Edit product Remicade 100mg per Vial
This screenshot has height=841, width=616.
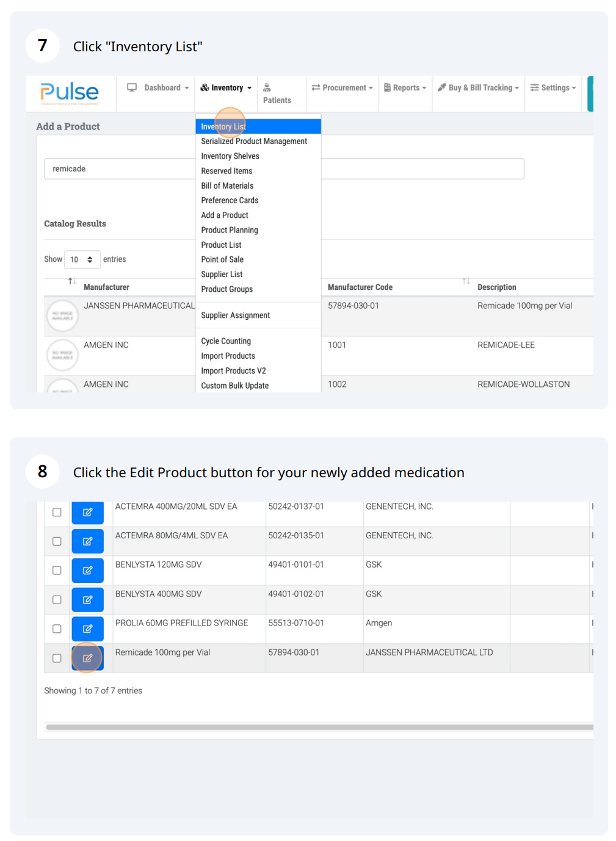(x=87, y=658)
